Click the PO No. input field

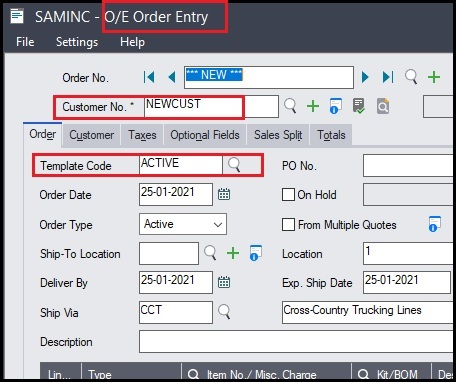coord(408,165)
